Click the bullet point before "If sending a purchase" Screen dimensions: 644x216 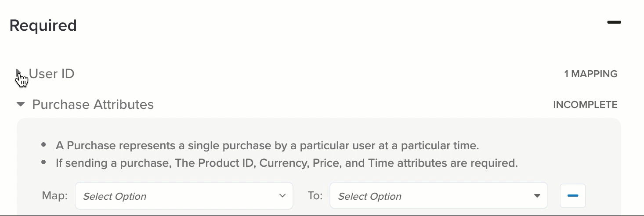coord(43,162)
